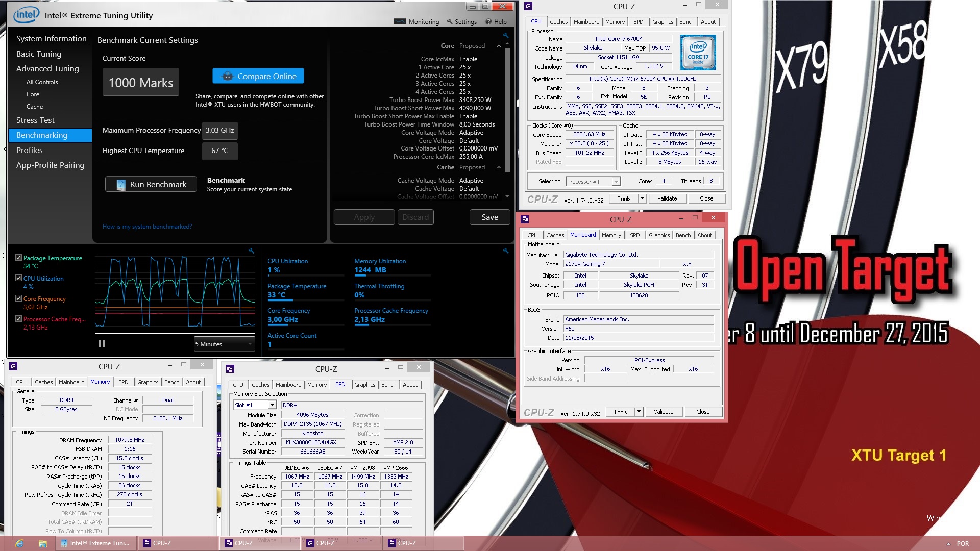Click up arrow of settings list scrollbar
Image resolution: width=980 pixels, height=551 pixels.
(x=507, y=44)
